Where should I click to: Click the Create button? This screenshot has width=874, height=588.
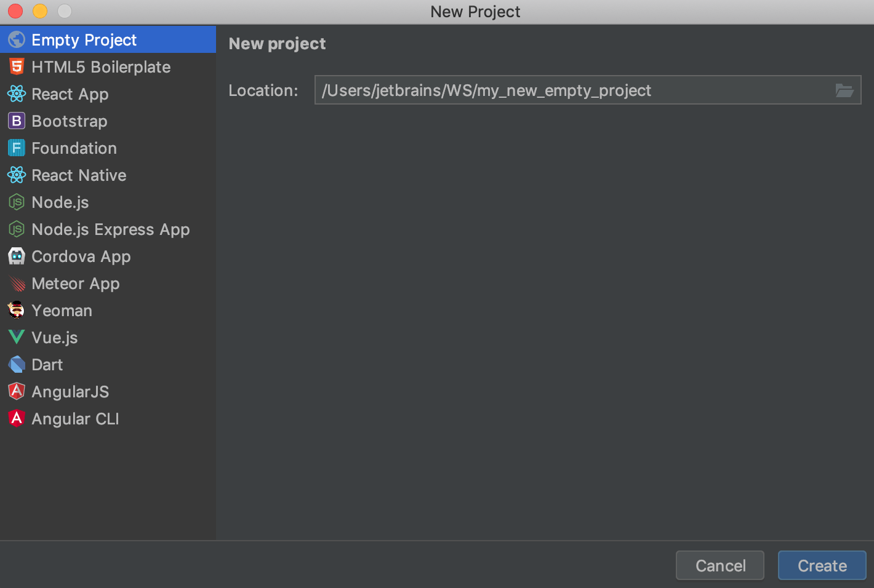822,565
